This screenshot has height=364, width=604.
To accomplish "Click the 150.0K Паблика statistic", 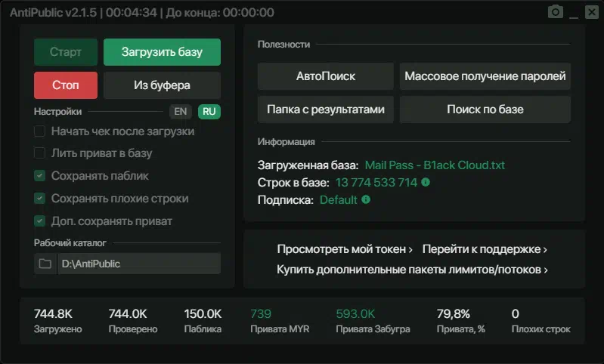I will coord(203,320).
